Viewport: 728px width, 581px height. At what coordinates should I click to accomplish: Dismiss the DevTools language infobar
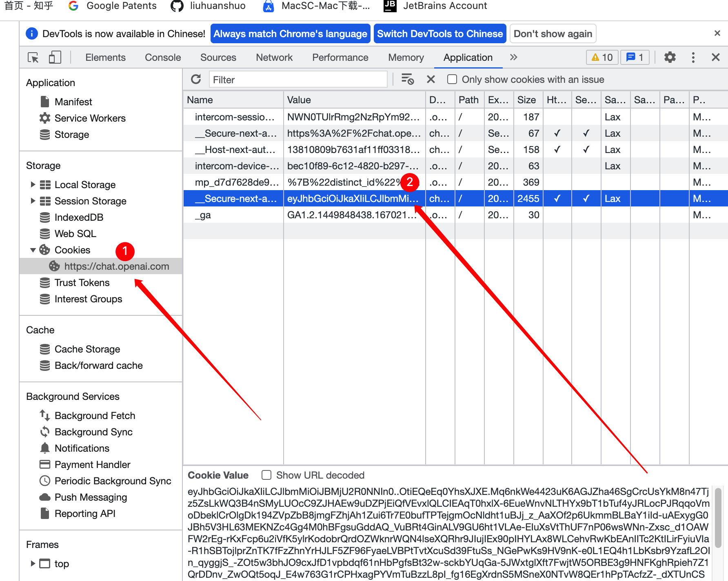(717, 33)
